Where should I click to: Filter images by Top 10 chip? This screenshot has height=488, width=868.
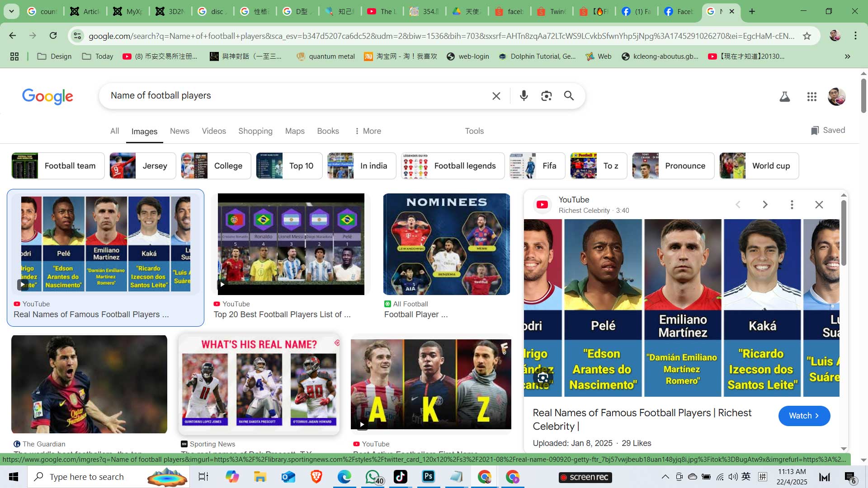point(289,166)
